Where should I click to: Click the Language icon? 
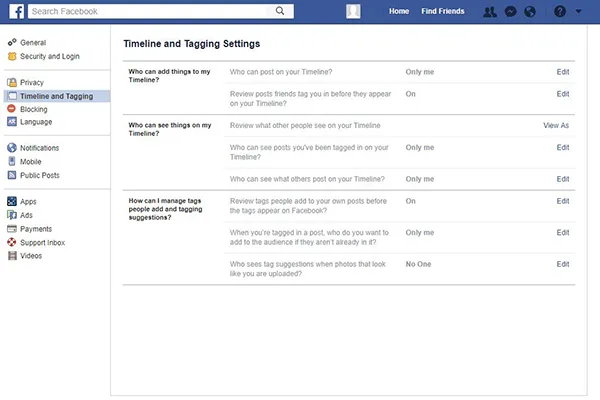(12, 122)
